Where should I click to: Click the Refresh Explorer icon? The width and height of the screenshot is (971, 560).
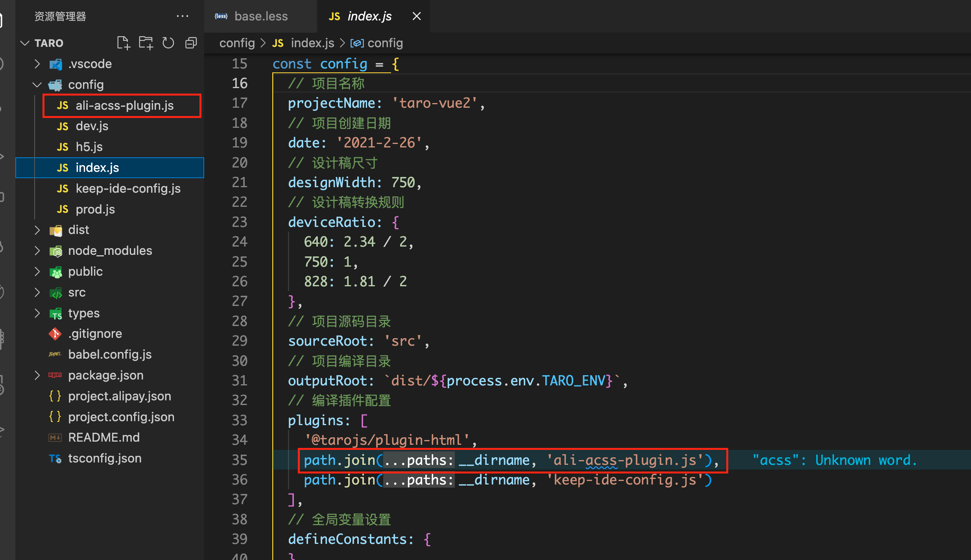coord(168,43)
